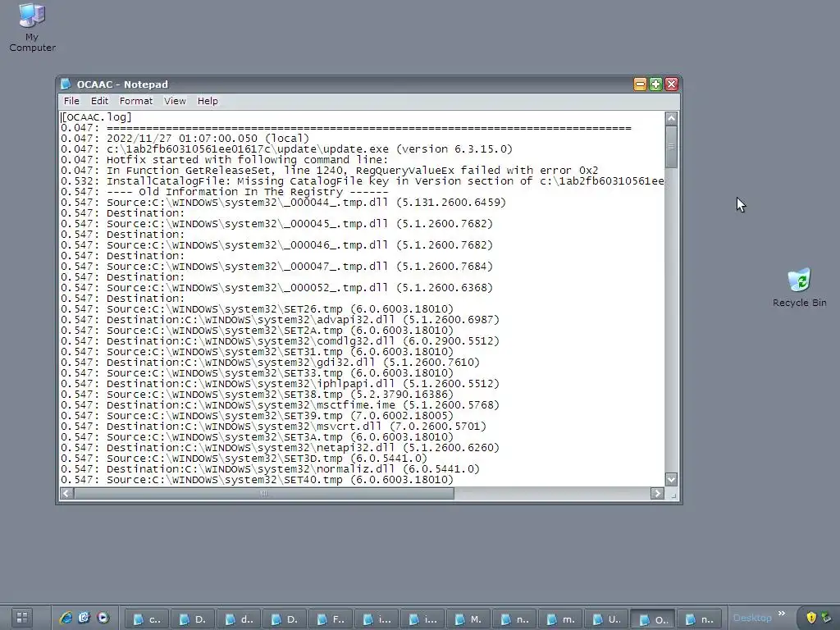Open the Format menu in Notepad
840x630 pixels.
tap(135, 101)
